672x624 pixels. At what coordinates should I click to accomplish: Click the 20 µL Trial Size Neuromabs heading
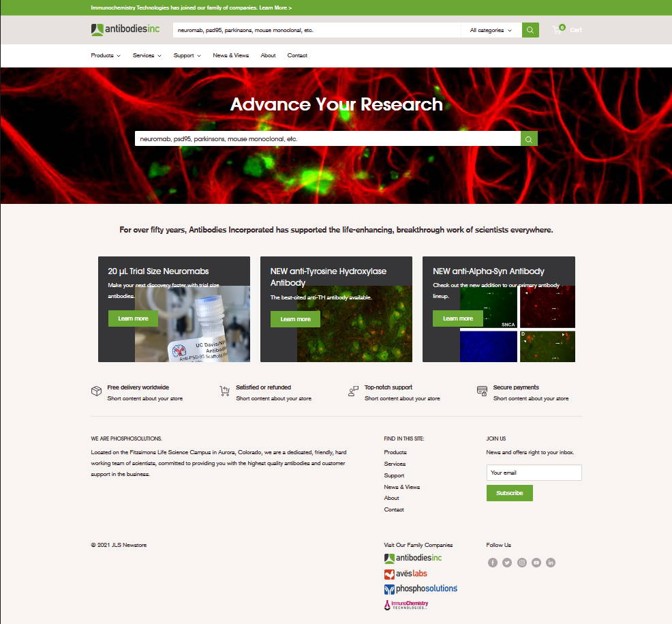click(158, 271)
